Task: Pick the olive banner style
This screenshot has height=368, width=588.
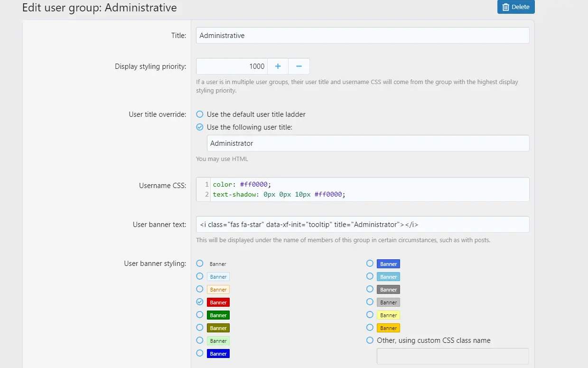Action: (x=200, y=328)
